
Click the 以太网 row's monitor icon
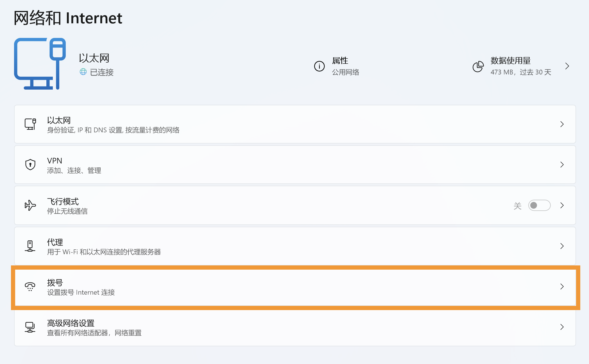point(30,124)
